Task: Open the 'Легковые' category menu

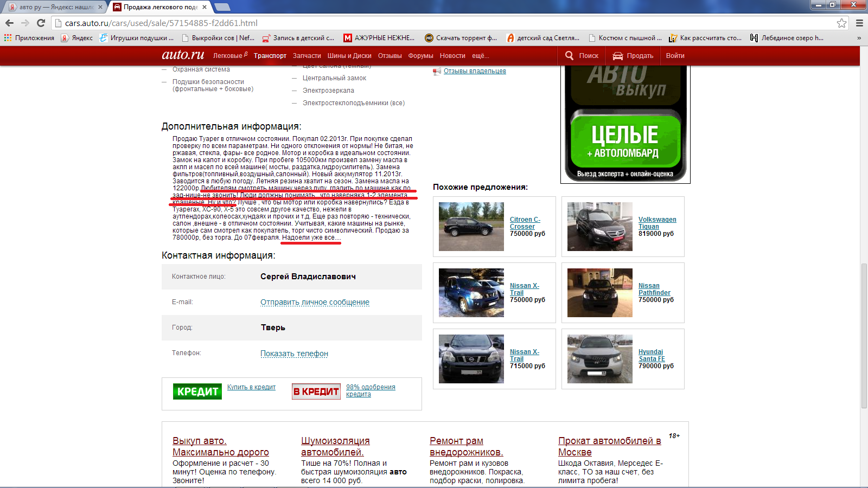Action: point(228,56)
